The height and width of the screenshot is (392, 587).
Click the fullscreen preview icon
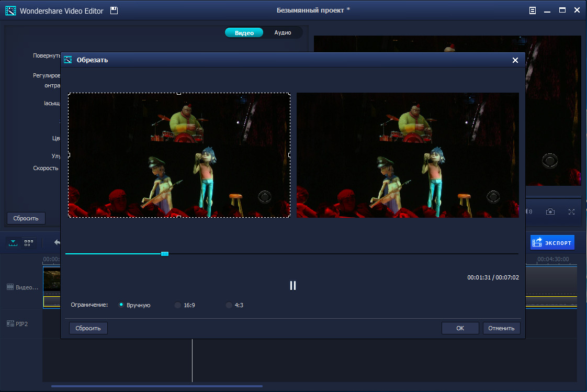[571, 211]
